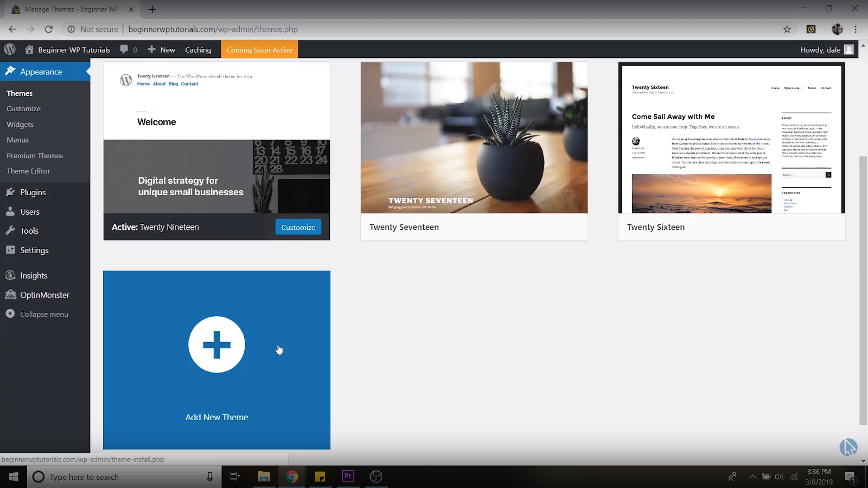Click the Customize button for Twenty Nineteen
The image size is (868, 488).
[x=298, y=227]
